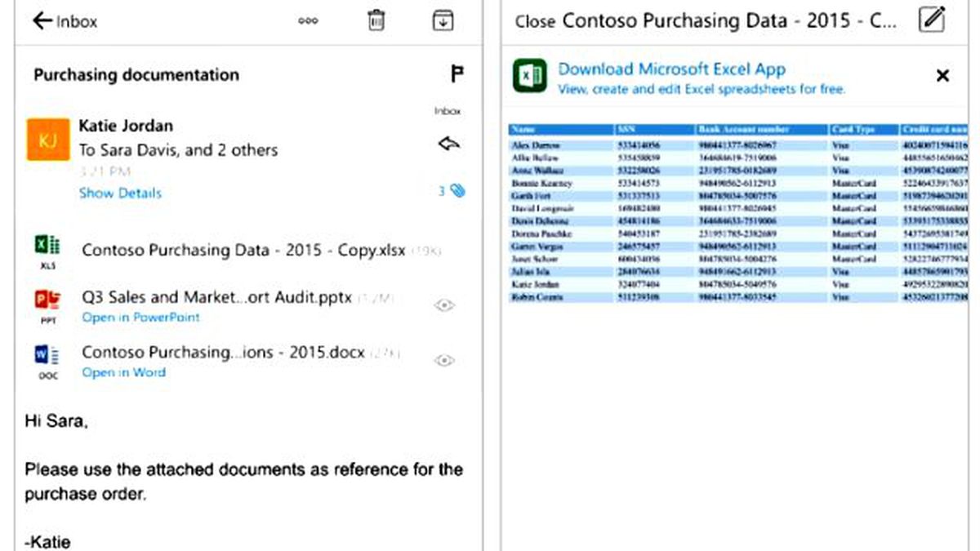The image size is (980, 551).
Task: Click the 'Hi Sara,' greeting text
Action: 56,423
